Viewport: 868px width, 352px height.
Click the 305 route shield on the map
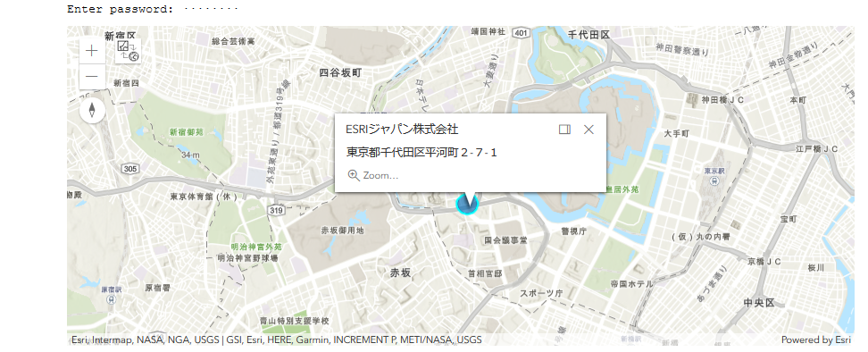tap(130, 169)
